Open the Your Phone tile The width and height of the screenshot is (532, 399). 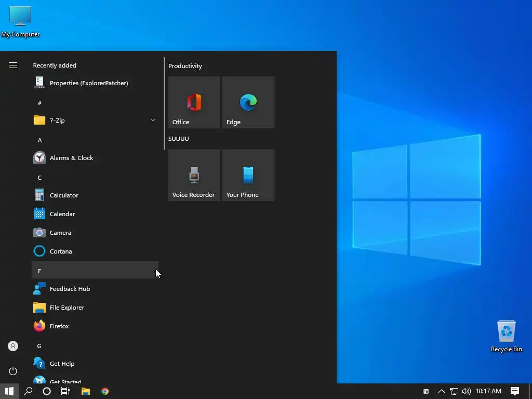(248, 175)
